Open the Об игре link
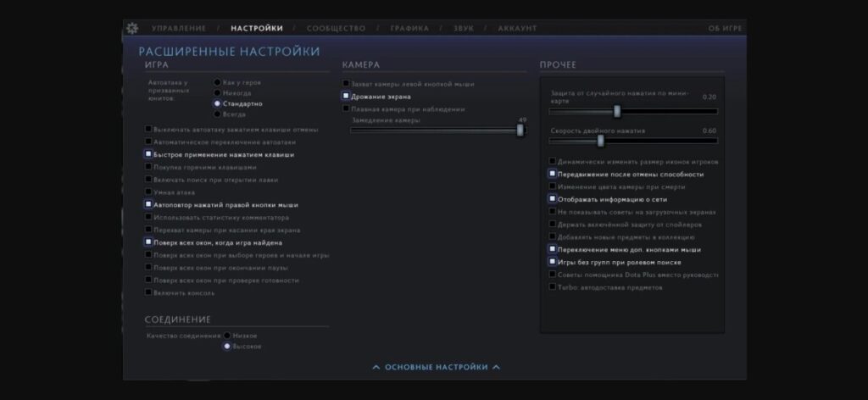The width and height of the screenshot is (868, 400). tap(726, 28)
